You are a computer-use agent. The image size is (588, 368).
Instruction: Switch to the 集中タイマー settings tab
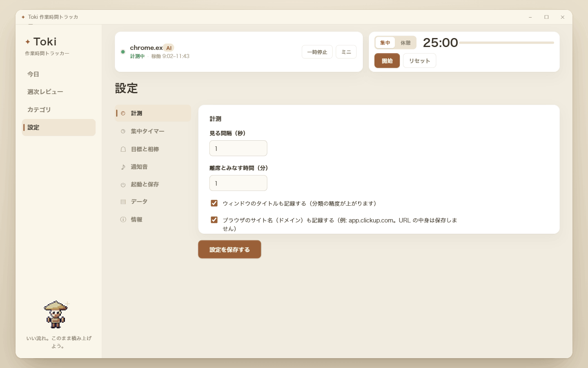click(153, 131)
